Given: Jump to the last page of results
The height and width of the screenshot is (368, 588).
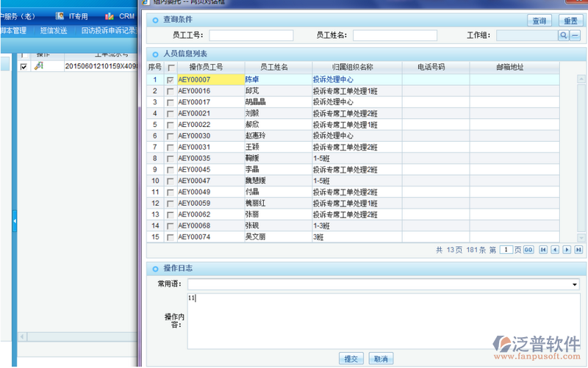Looking at the screenshot, I should tap(578, 250).
